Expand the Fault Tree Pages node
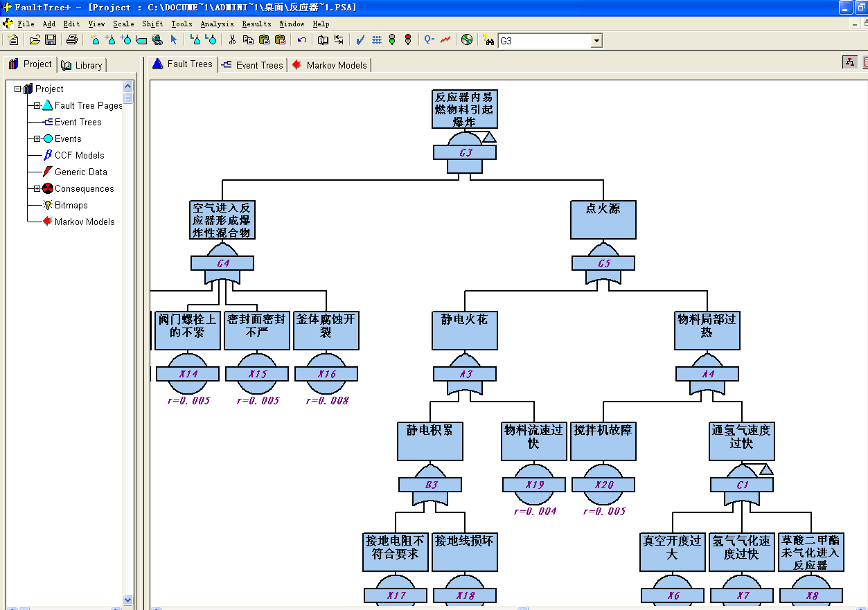This screenshot has height=610, width=868. [37, 105]
